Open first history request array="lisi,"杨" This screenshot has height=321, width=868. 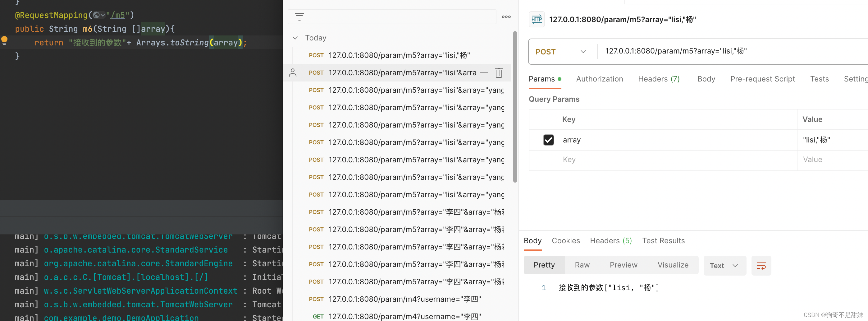[x=399, y=55]
